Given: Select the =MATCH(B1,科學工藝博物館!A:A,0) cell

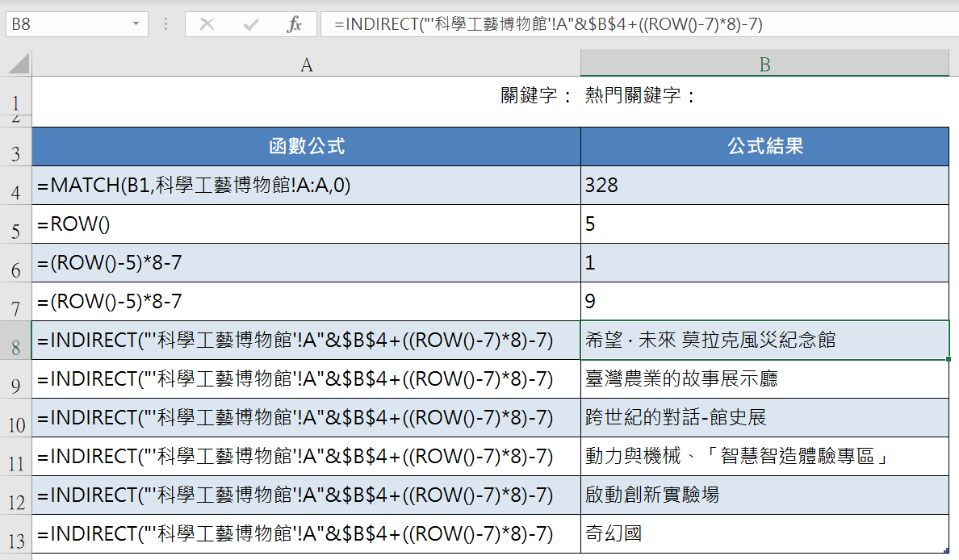Looking at the screenshot, I should 307,186.
